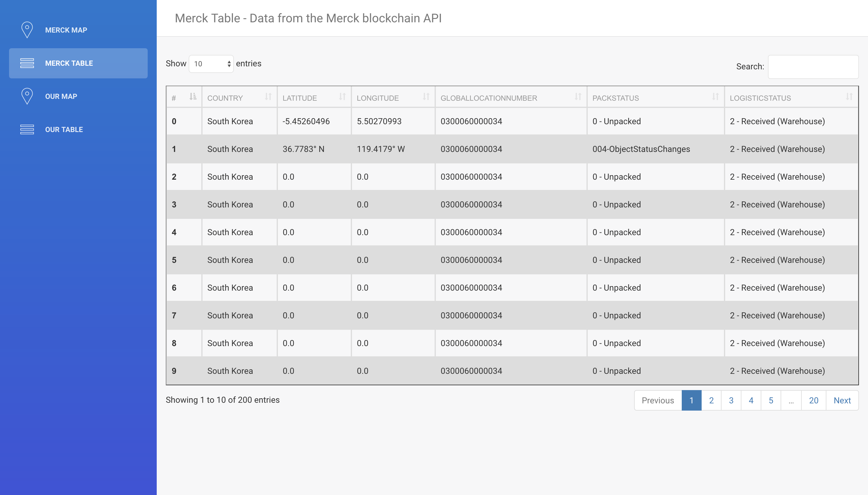Screen dimensions: 868x495
Task: Go to page 2 of results
Action: coord(711,400)
